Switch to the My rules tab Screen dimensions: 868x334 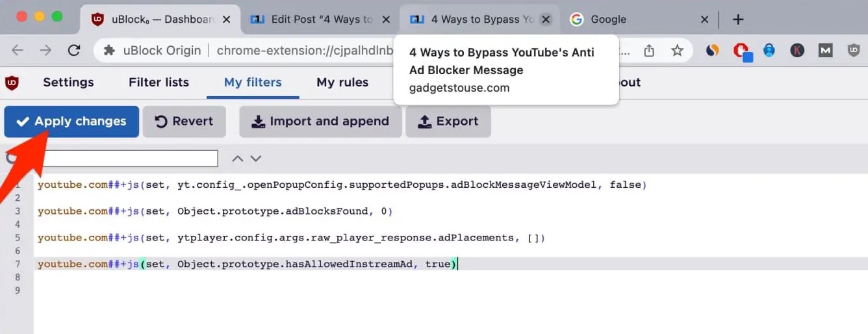tap(342, 83)
